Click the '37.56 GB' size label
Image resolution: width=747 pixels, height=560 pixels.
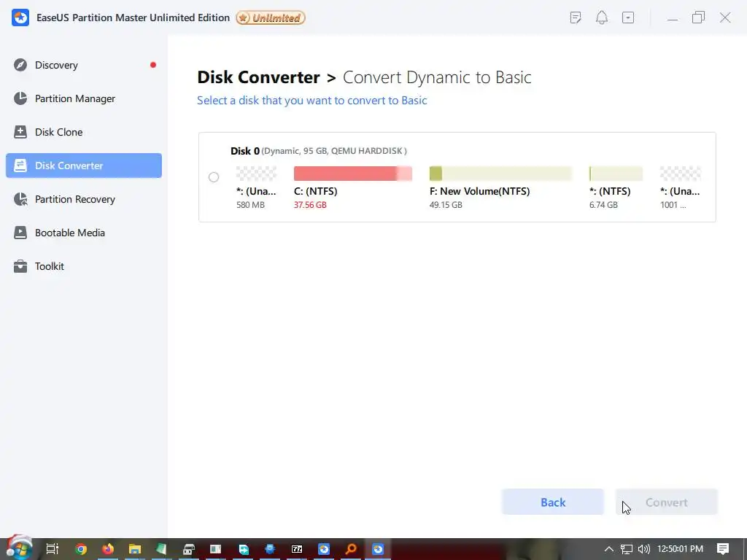click(x=310, y=205)
